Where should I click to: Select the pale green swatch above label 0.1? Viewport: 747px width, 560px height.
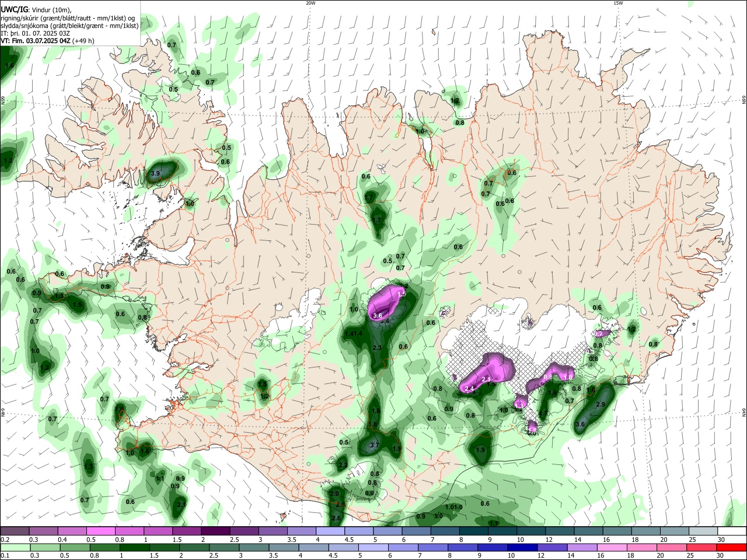pyautogui.click(x=15, y=547)
